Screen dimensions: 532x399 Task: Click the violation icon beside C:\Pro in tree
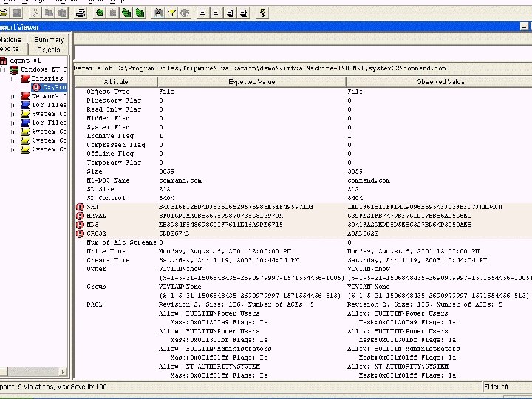click(36, 87)
